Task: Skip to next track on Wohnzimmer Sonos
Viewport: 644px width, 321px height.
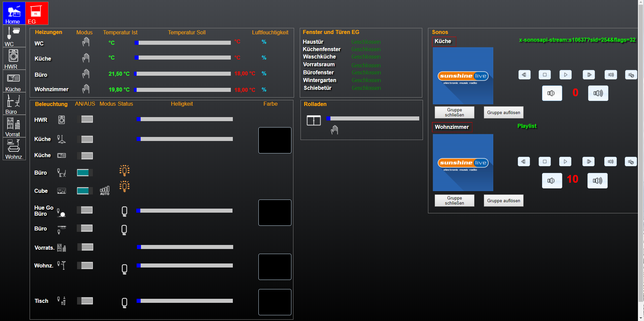Action: 588,162
